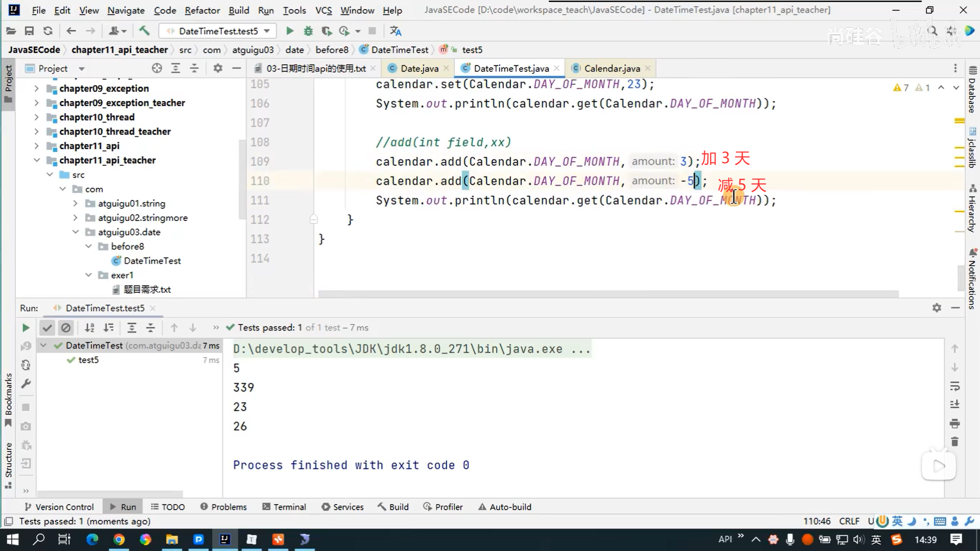Viewport: 980px width, 551px height.
Task: Toggle the Show Ignored tests button
Action: (66, 328)
